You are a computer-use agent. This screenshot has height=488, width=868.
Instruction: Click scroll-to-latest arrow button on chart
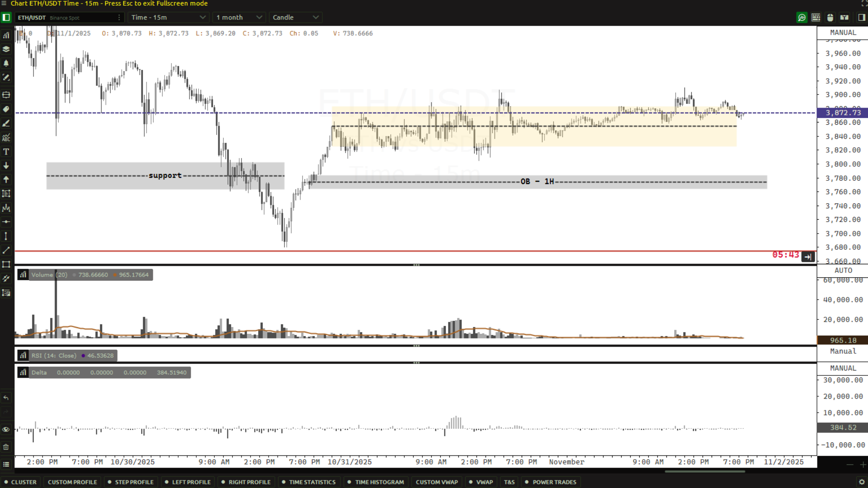[808, 257]
